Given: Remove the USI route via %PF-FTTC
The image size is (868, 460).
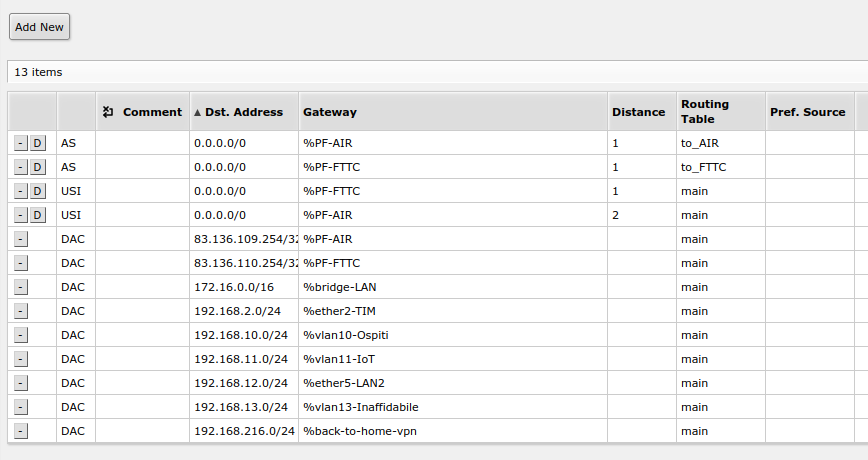Looking at the screenshot, I should 21,191.
